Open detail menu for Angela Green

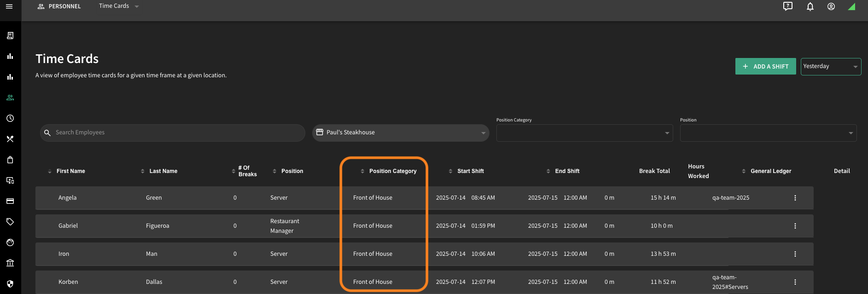(795, 198)
